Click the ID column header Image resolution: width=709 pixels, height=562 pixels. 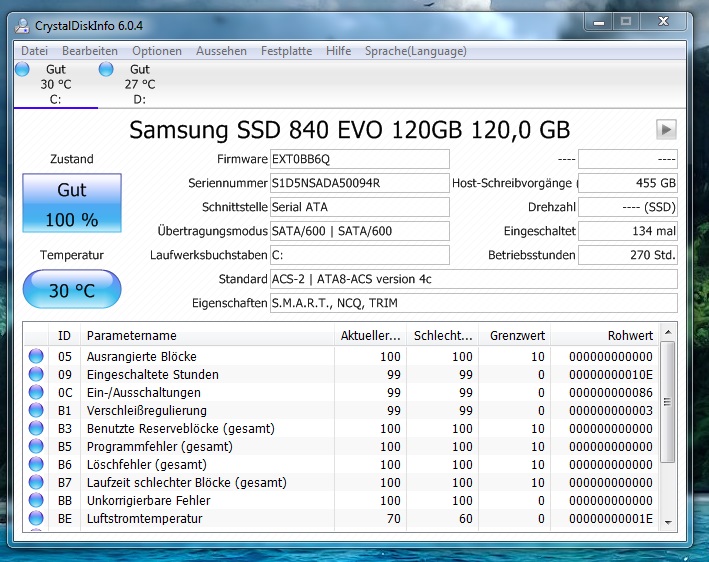(x=64, y=335)
